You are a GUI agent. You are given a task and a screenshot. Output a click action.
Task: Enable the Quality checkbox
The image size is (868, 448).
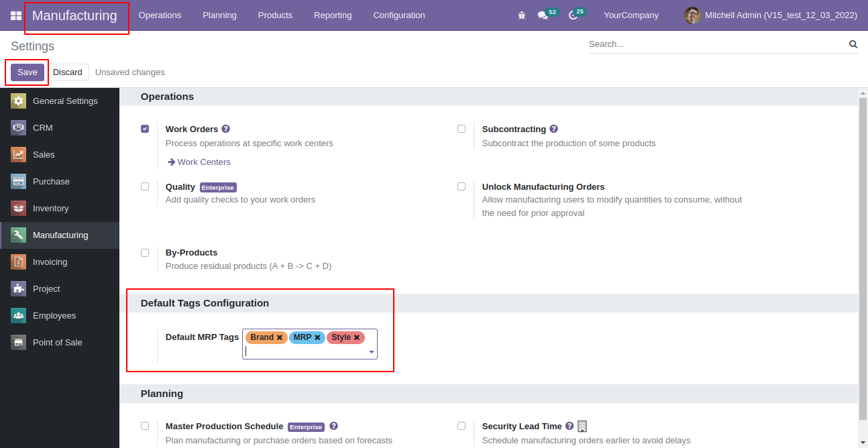[145, 186]
